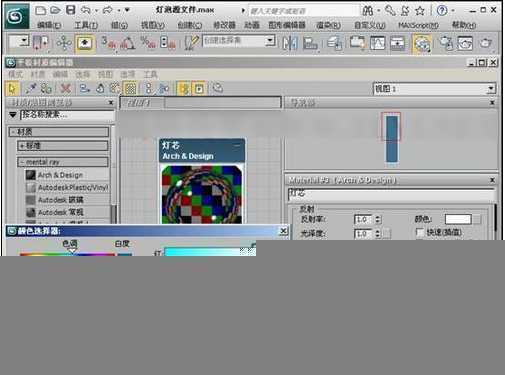
Task: Click the 灯芯 Arch & Design node title
Action: (x=202, y=151)
